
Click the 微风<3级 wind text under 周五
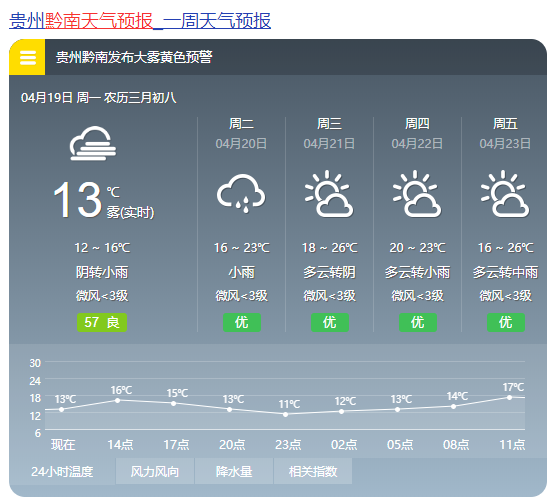(505, 295)
